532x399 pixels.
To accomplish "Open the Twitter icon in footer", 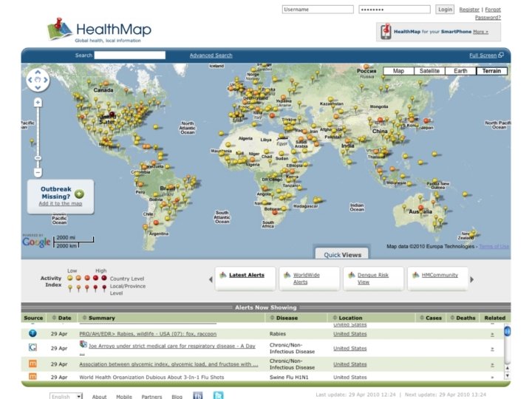I will click(218, 395).
